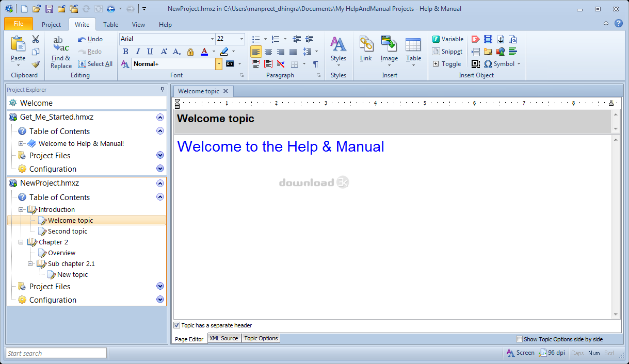Viewport: 629px width, 364px height.
Task: Collapse the Introduction tree node
Action: tap(21, 209)
